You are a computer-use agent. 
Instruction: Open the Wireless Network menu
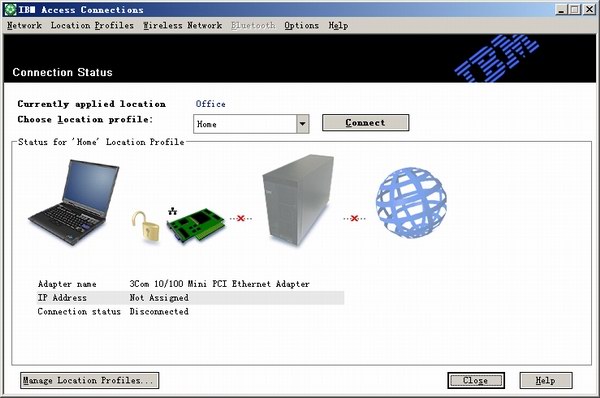tap(183, 25)
